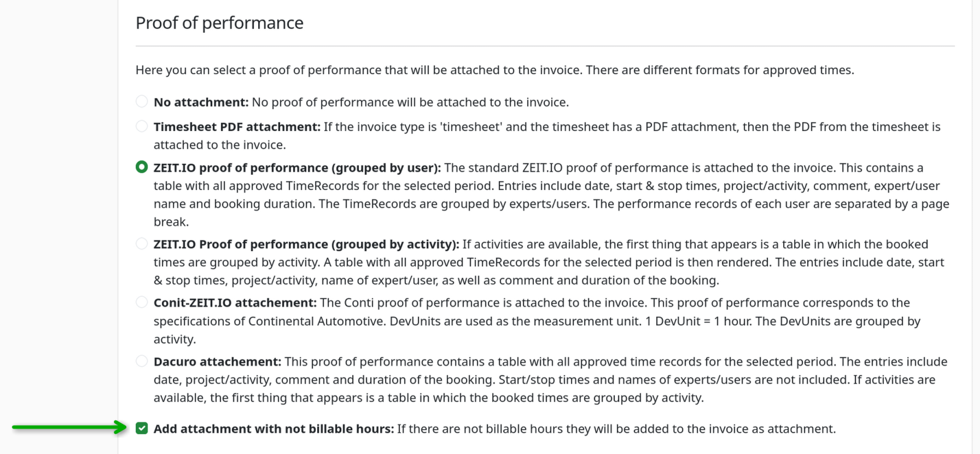Viewport: 980px width, 454px height.
Task: Click the bold 'No attachment:' label
Action: click(201, 102)
